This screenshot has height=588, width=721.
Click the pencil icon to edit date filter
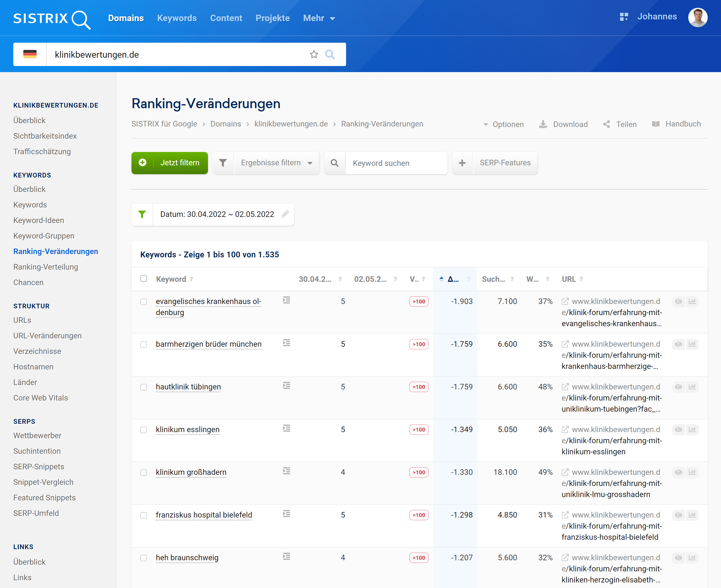(285, 214)
